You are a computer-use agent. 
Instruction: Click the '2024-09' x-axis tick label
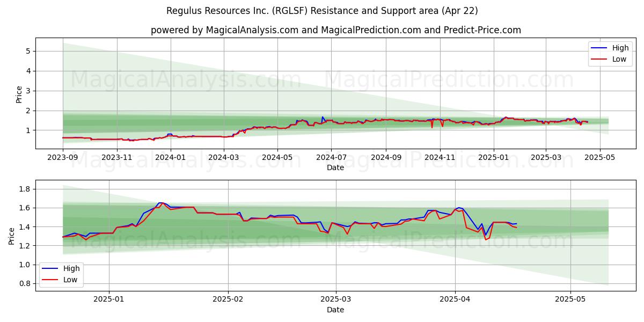click(x=385, y=157)
